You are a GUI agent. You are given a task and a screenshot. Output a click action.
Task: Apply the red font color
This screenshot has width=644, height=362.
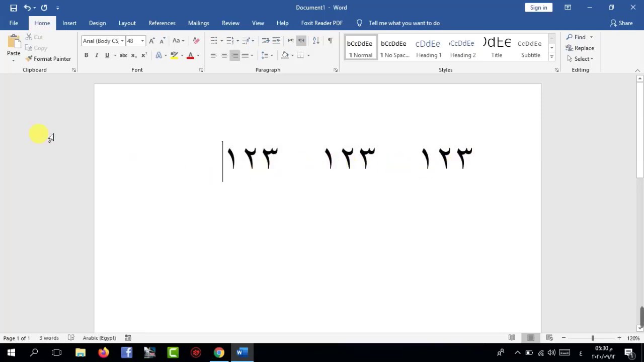190,55
